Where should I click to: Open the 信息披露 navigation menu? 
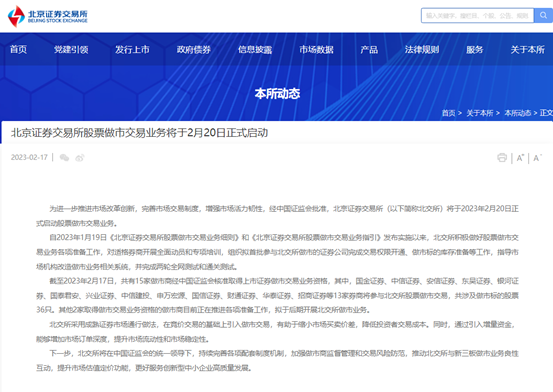pos(255,49)
